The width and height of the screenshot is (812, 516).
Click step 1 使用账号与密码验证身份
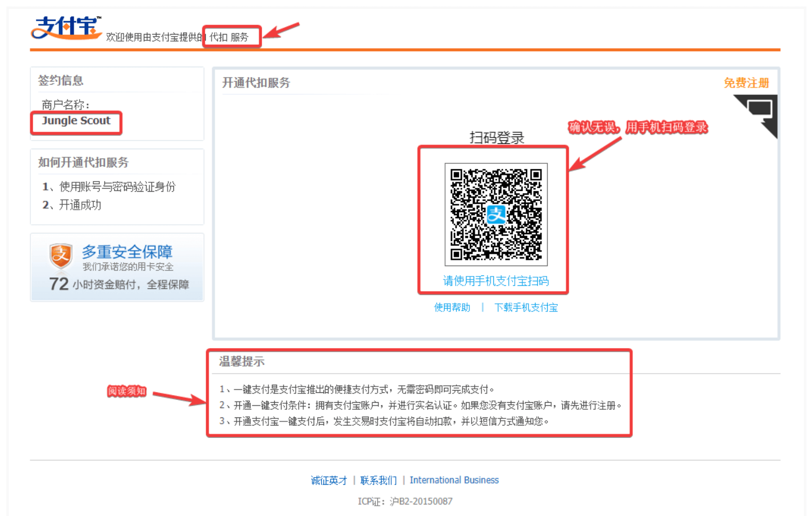[x=109, y=187]
